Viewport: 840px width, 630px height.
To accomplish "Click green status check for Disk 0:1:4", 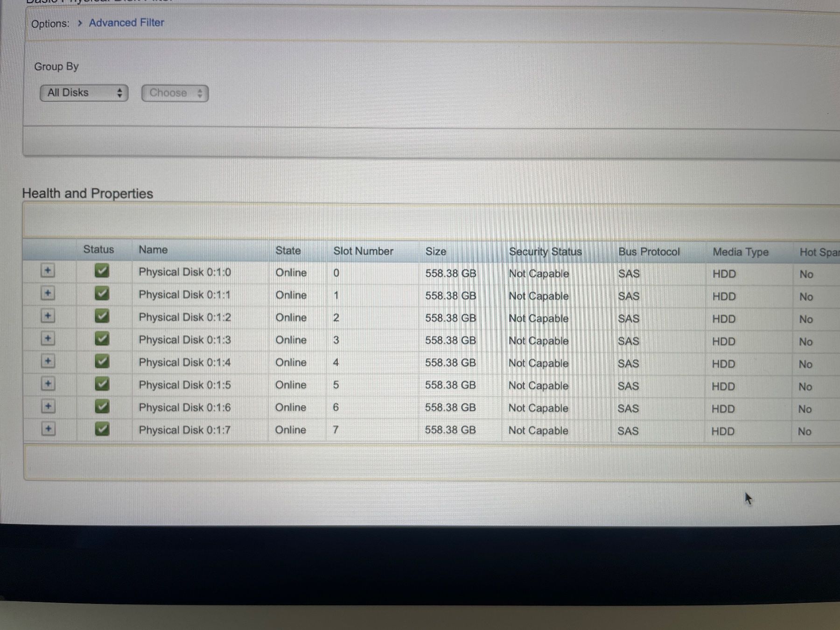I will pyautogui.click(x=102, y=361).
